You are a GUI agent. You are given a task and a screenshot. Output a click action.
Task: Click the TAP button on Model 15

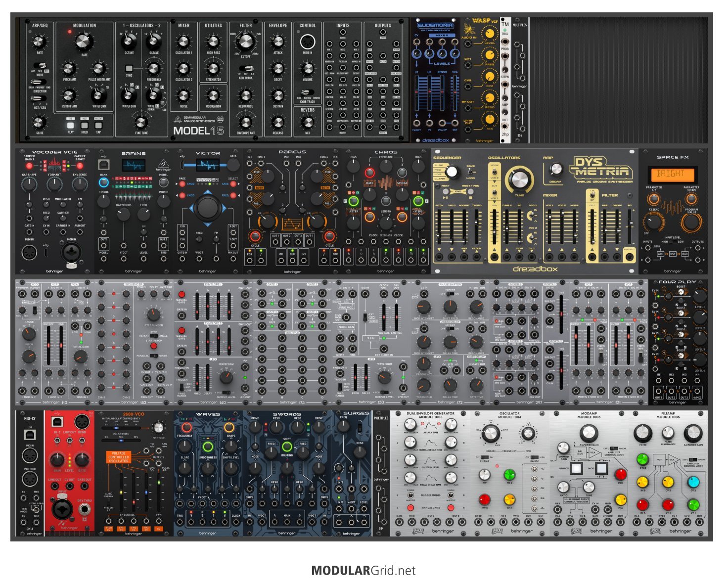click(x=98, y=126)
